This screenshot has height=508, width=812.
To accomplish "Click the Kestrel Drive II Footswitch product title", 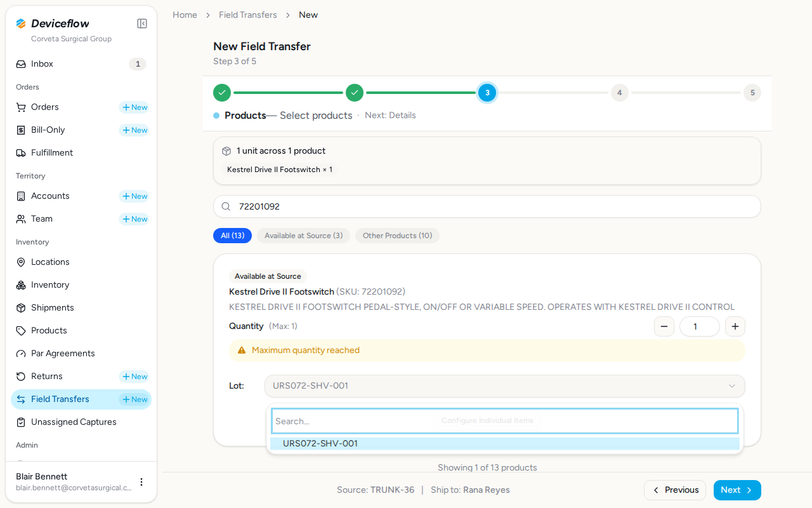I will coord(282,292).
